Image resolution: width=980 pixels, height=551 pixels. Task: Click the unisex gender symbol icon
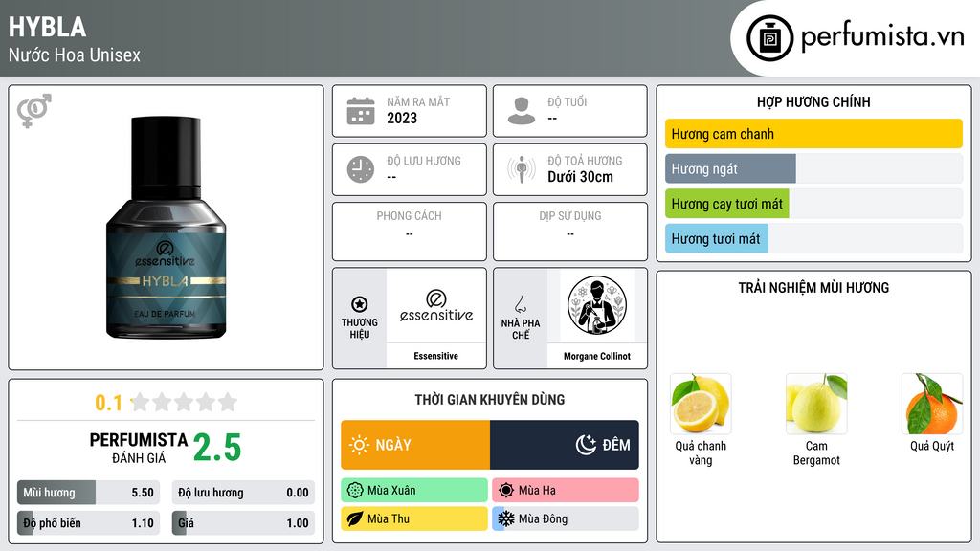[33, 111]
